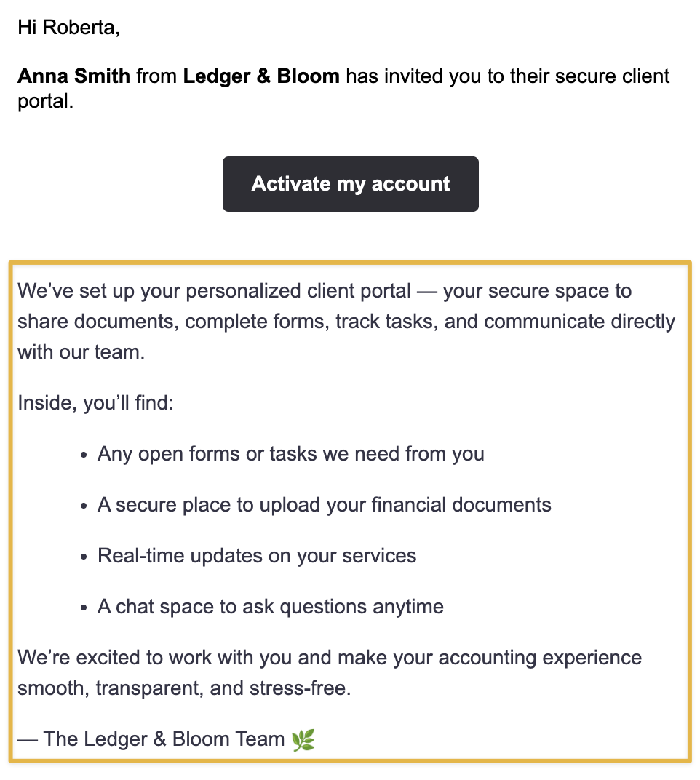Image resolution: width=700 pixels, height=780 pixels.
Task: Click the Real-time updates on your services bullet
Action: [x=257, y=556]
